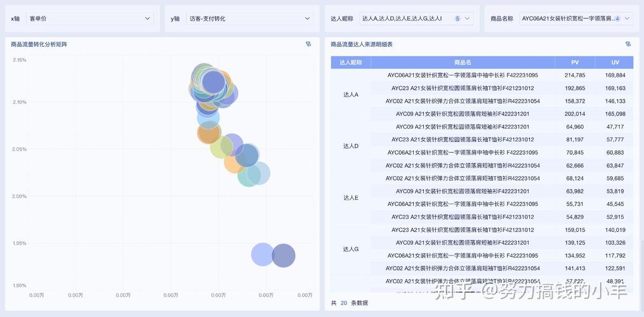The width and height of the screenshot is (644, 317).
Task: Sort by the PV column header
Action: click(x=574, y=63)
